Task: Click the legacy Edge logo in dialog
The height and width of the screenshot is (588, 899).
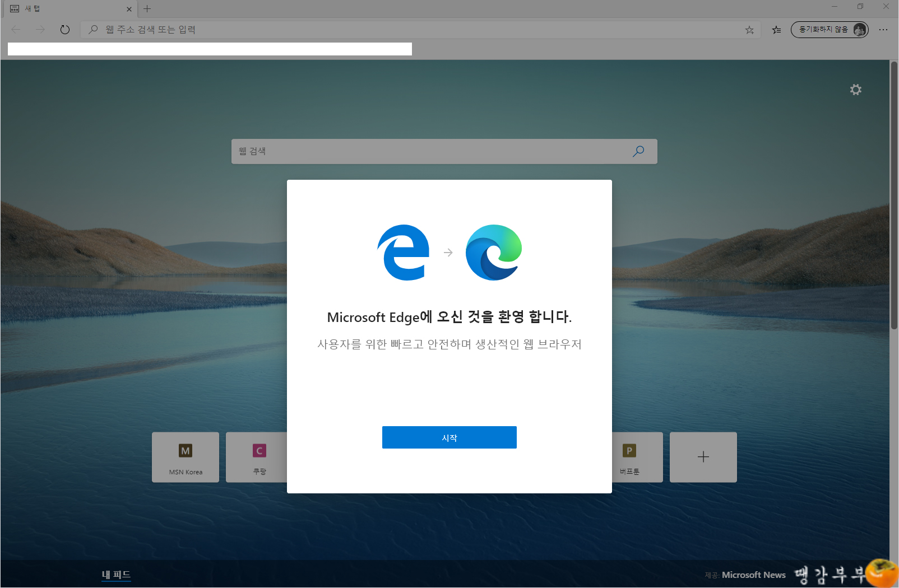Action: point(404,253)
